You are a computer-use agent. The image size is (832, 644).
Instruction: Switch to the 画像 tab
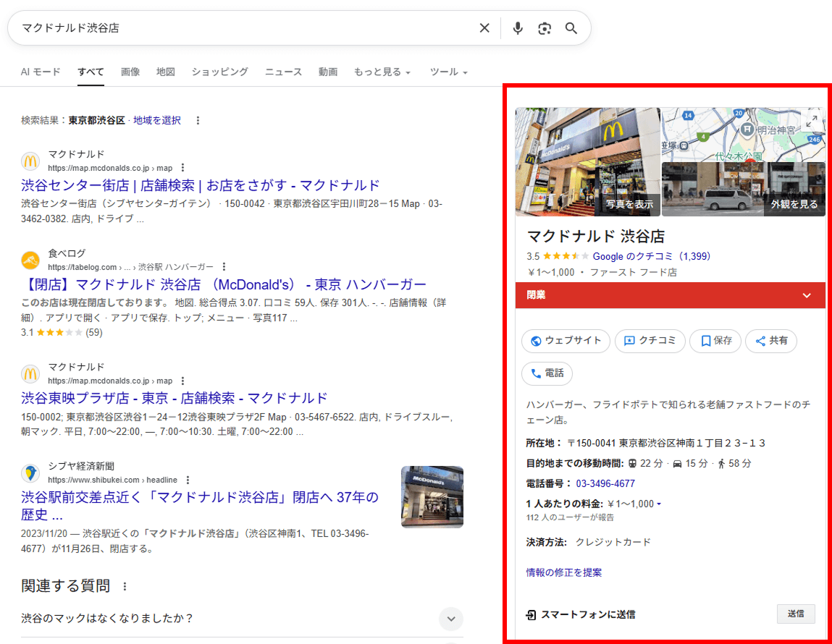point(130,72)
